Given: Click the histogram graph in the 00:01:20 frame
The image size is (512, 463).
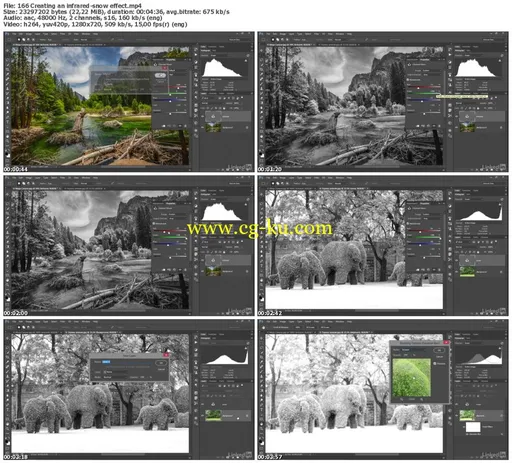Looking at the screenshot, I should (x=478, y=68).
